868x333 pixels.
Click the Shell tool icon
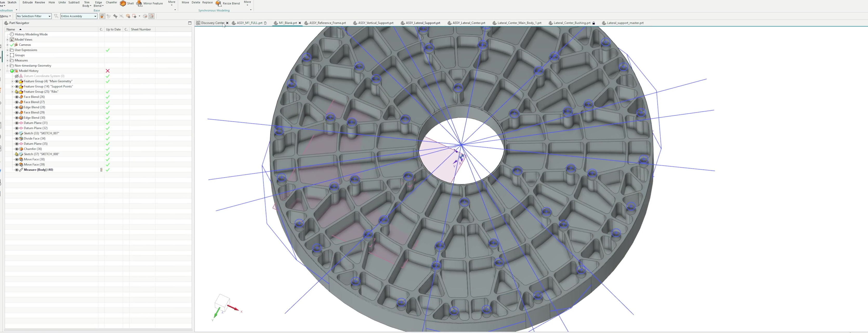[123, 3]
